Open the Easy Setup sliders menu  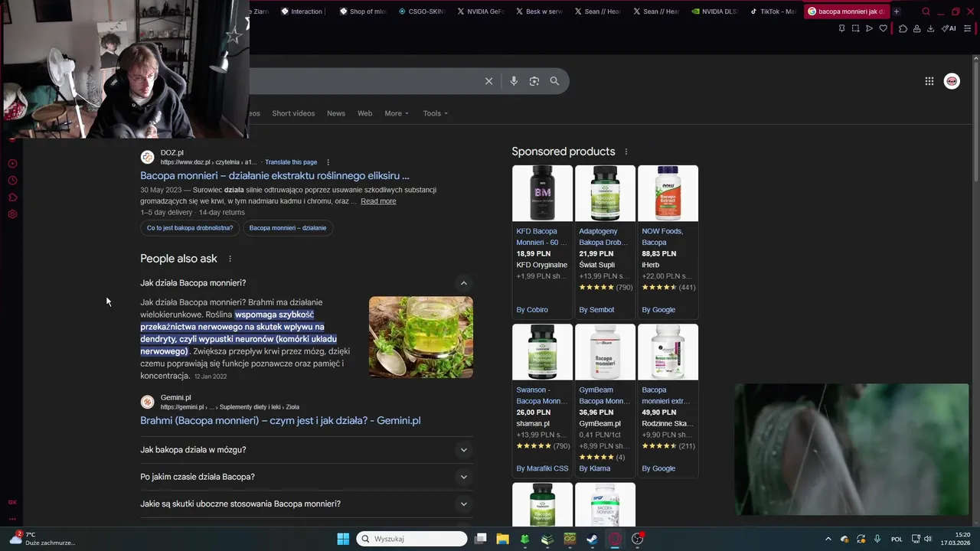[x=968, y=28]
